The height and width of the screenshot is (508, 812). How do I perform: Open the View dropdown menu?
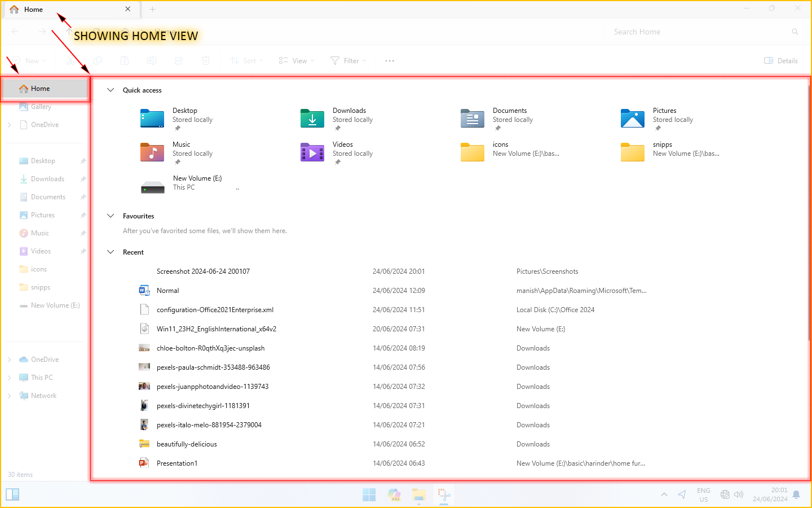pyautogui.click(x=297, y=61)
